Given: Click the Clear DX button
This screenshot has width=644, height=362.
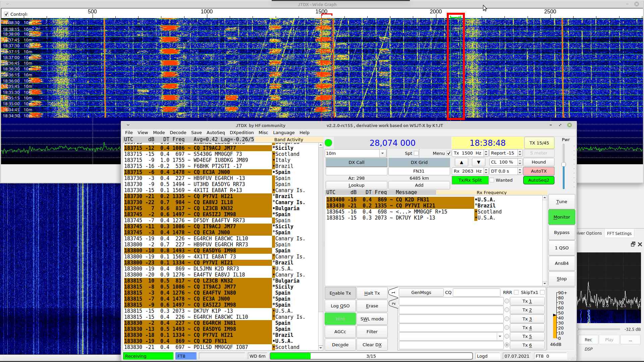Looking at the screenshot, I should point(372,345).
